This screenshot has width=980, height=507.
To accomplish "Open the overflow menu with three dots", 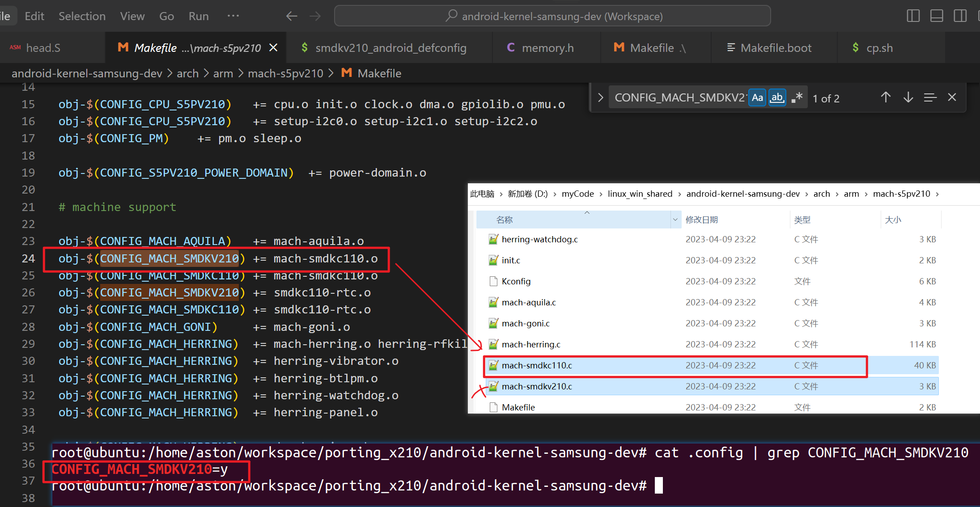I will [x=233, y=16].
